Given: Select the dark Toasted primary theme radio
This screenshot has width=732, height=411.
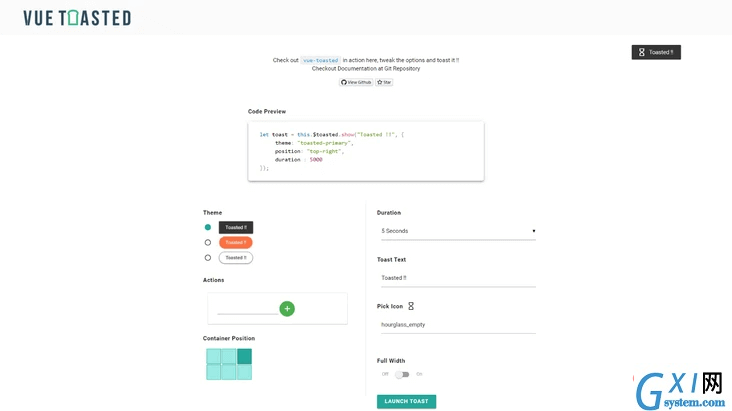Looking at the screenshot, I should pyautogui.click(x=208, y=227).
